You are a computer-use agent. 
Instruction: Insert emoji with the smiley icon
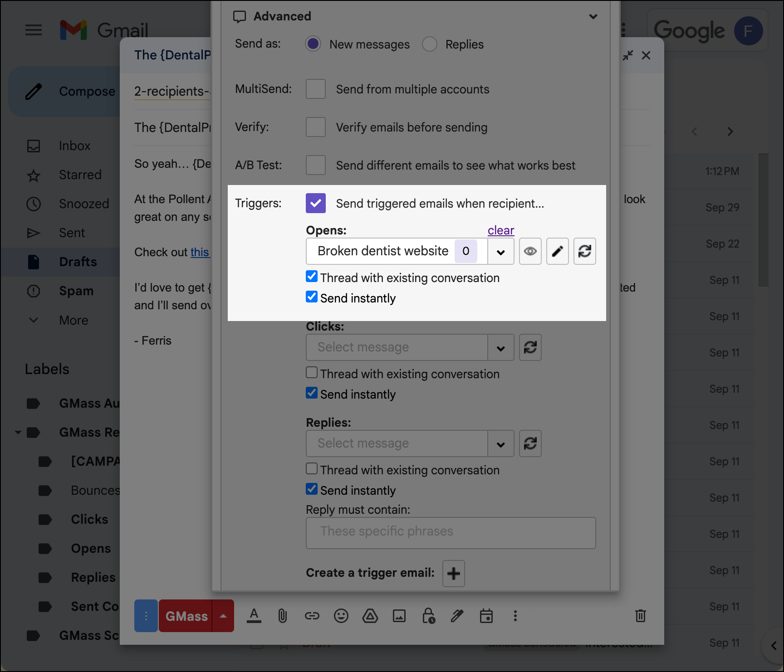coord(341,616)
